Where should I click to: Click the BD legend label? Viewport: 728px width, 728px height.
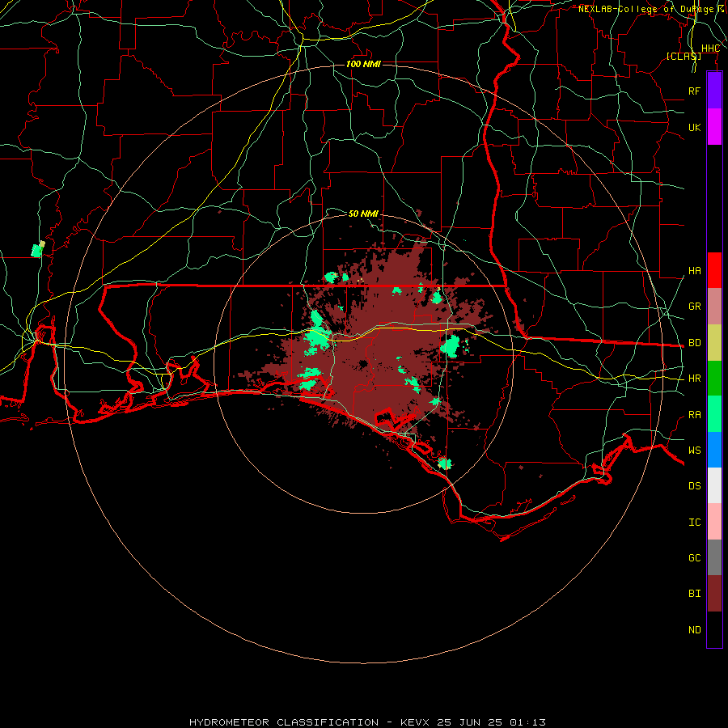point(694,343)
